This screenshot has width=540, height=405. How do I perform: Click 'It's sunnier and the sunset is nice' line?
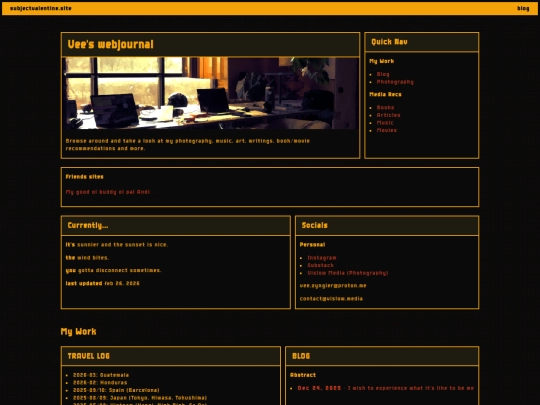click(117, 245)
